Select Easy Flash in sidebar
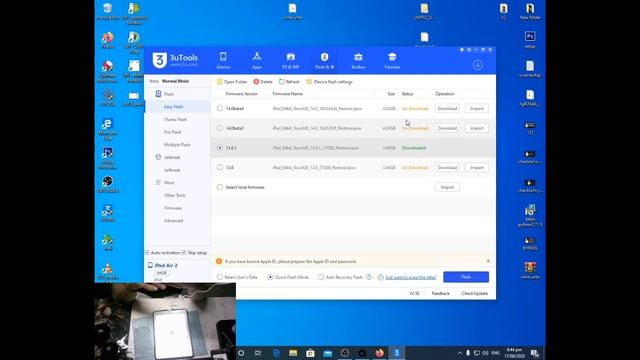The image size is (640, 360). point(173,107)
